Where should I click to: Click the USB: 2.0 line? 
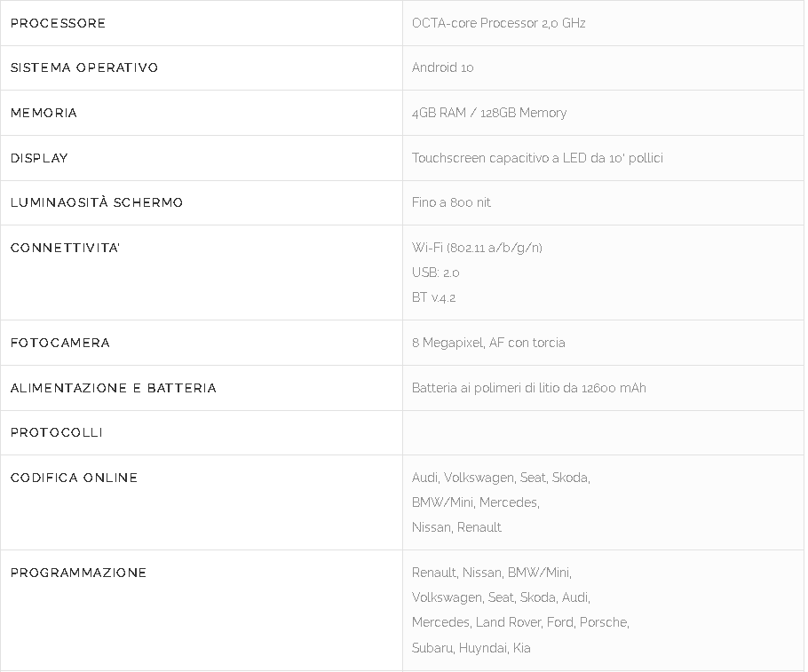click(435, 273)
